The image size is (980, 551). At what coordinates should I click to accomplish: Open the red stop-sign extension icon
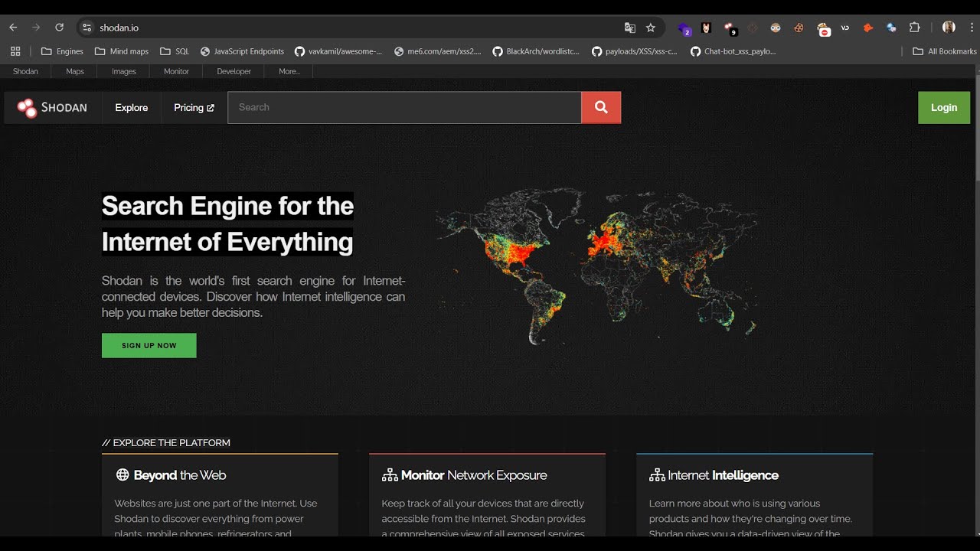[823, 29]
